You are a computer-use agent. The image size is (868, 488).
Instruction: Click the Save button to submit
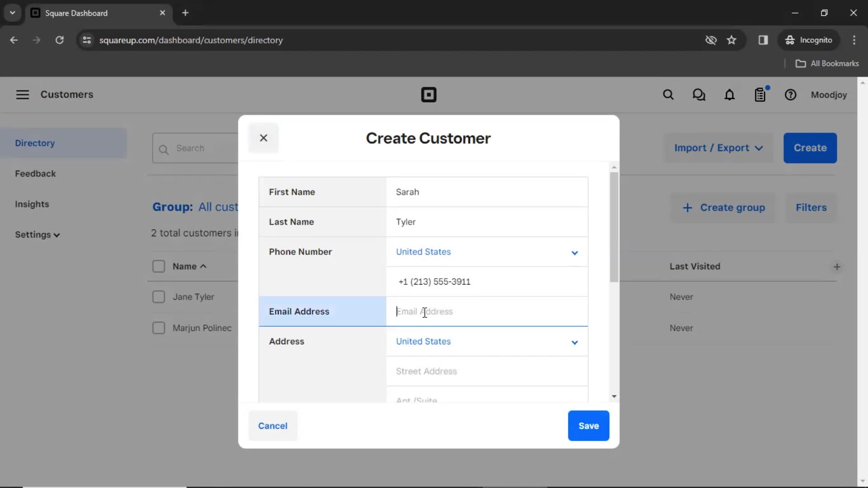589,426
